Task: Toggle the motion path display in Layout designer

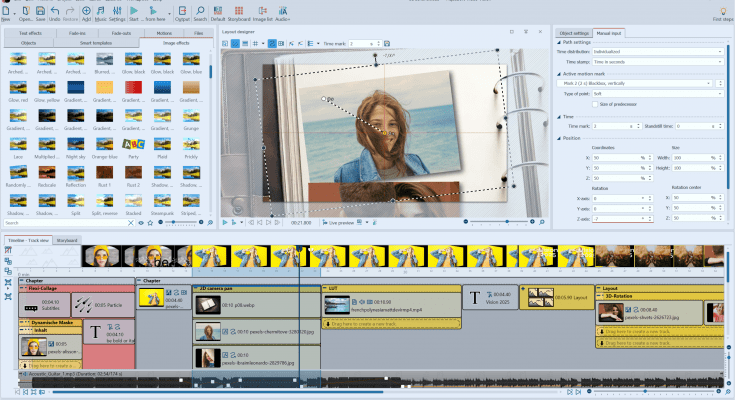Action: 271,44
